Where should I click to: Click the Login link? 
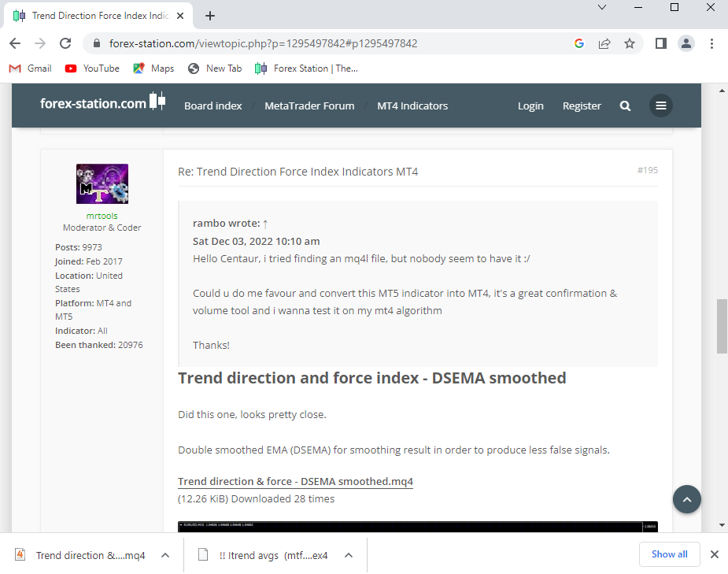click(530, 106)
